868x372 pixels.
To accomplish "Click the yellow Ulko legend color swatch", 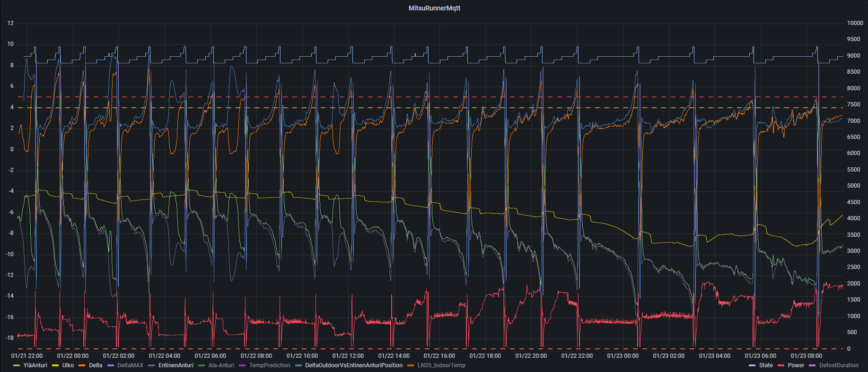I will coord(55,365).
